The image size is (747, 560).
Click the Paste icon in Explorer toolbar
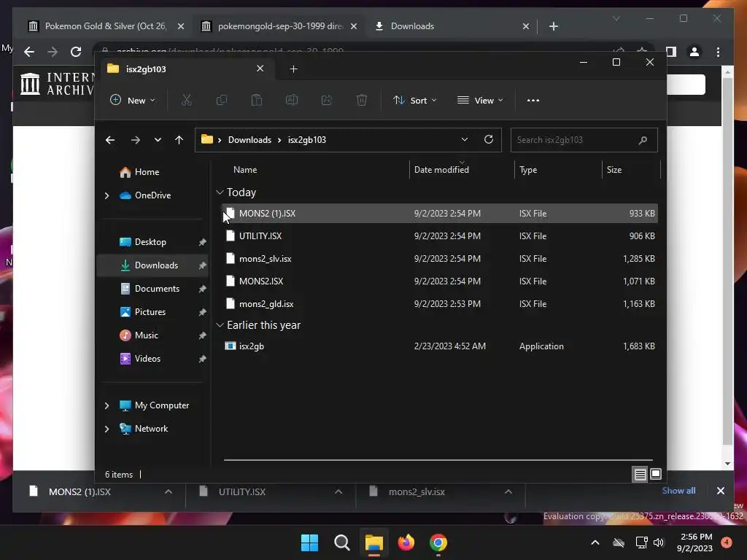coord(257,100)
